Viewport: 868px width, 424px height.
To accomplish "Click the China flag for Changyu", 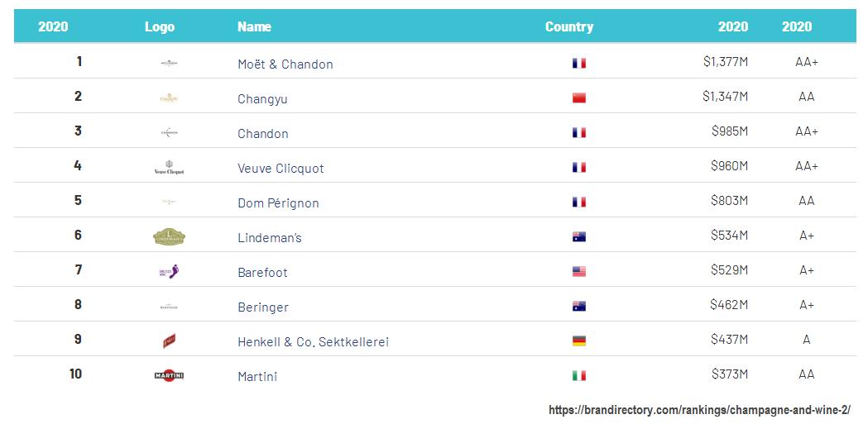I will point(579,98).
